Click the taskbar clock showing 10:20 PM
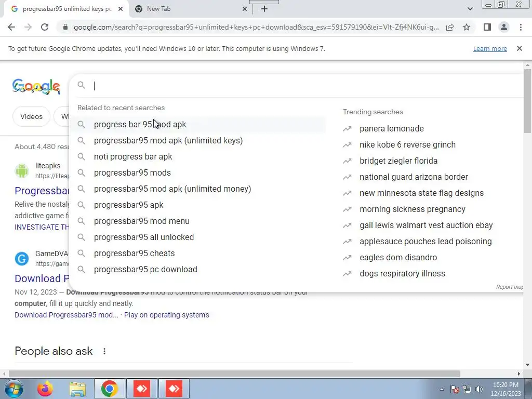The height and width of the screenshot is (399, 532). [x=506, y=389]
